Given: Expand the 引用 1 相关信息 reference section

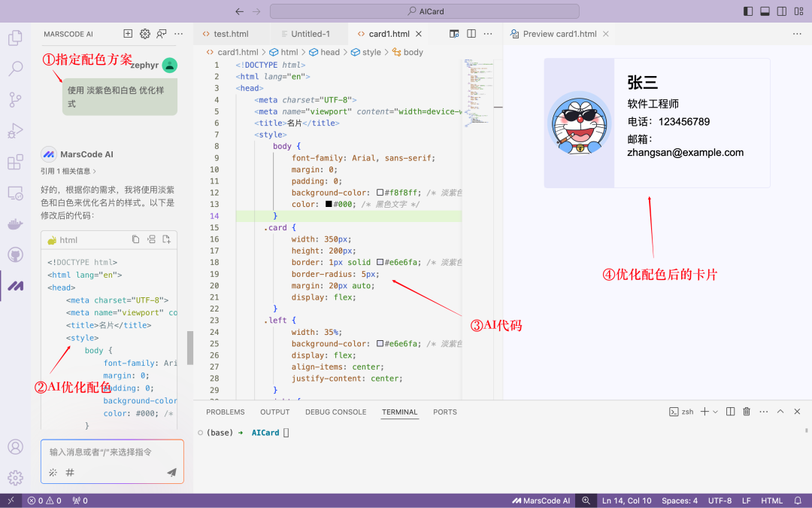Looking at the screenshot, I should [x=68, y=171].
